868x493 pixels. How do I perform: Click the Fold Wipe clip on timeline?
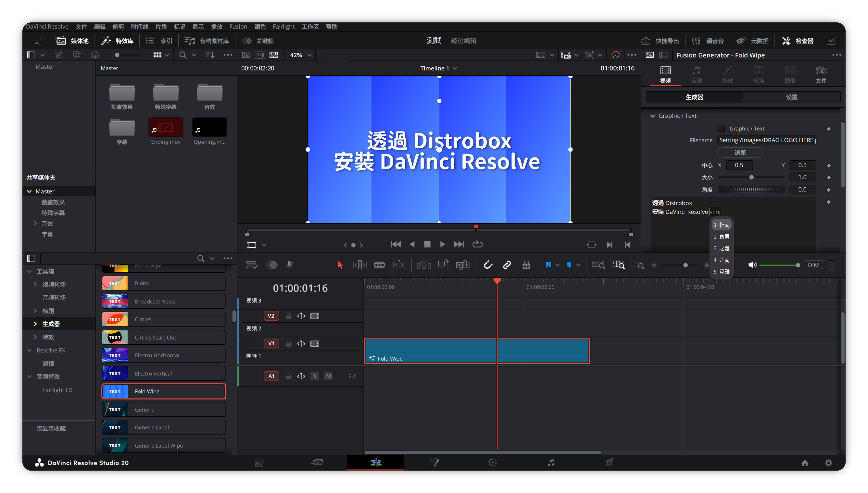(477, 351)
